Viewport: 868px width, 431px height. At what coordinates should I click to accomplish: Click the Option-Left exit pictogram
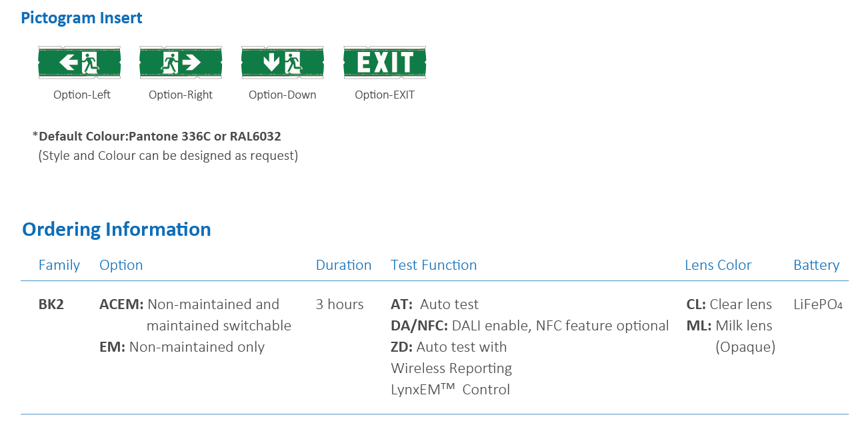click(79, 63)
